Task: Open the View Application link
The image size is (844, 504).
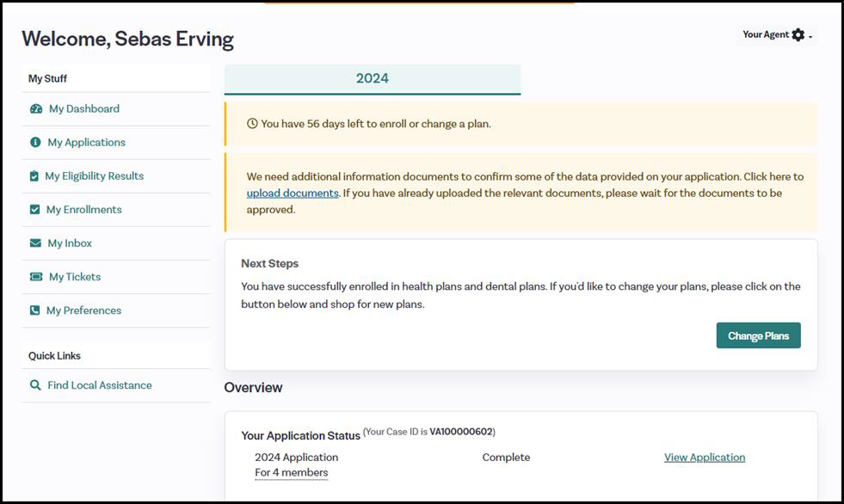Action: pyautogui.click(x=704, y=458)
